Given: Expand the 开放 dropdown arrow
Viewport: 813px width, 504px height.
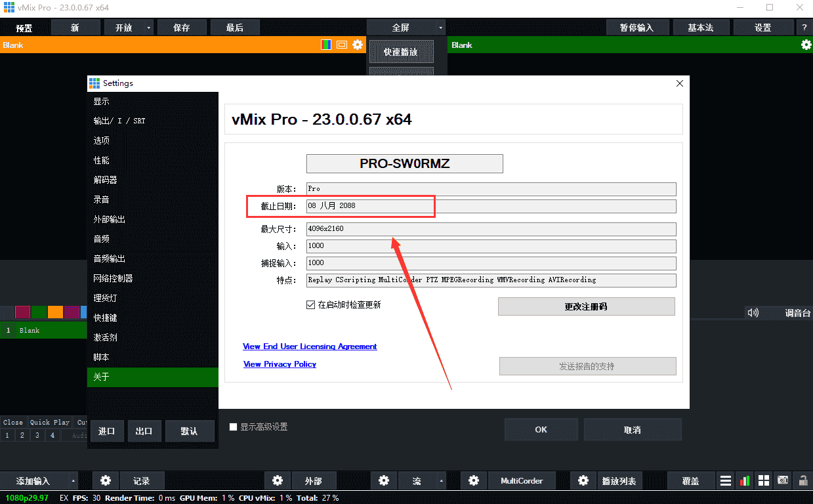Looking at the screenshot, I should tap(149, 28).
